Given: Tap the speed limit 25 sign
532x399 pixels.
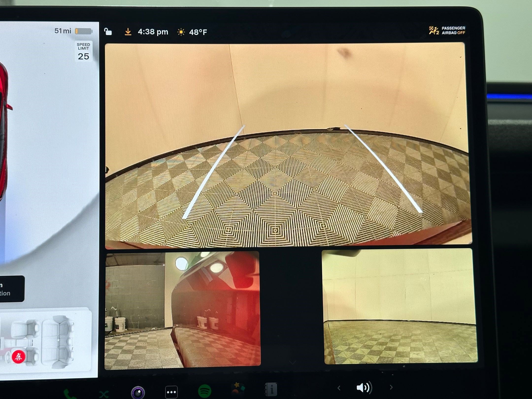Looking at the screenshot, I should click(x=83, y=51).
